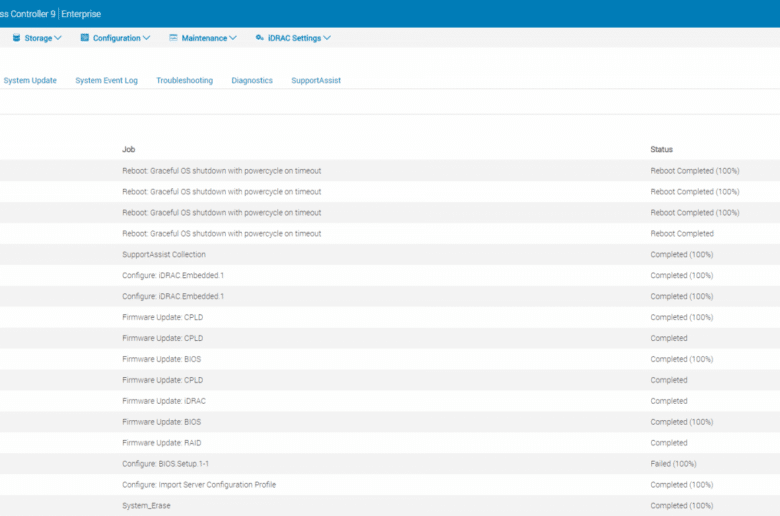This screenshot has width=780, height=516.
Task: Open the iDRAC Settings menu label
Action: click(x=294, y=38)
